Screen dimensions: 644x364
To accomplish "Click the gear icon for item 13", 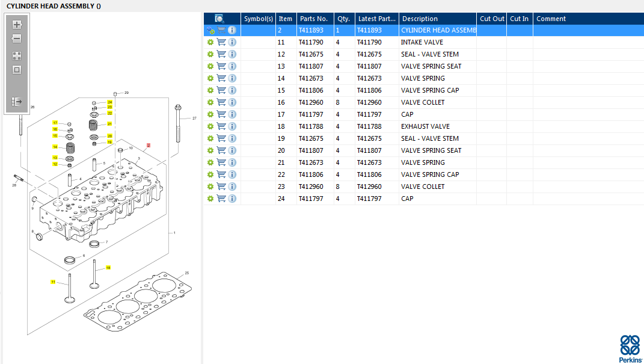I will coord(210,66).
